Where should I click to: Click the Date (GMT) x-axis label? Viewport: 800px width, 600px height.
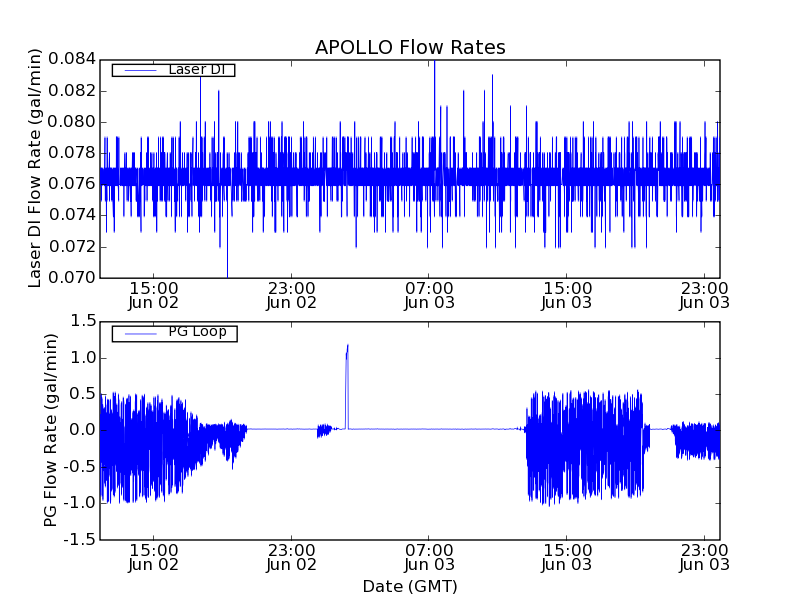click(410, 586)
